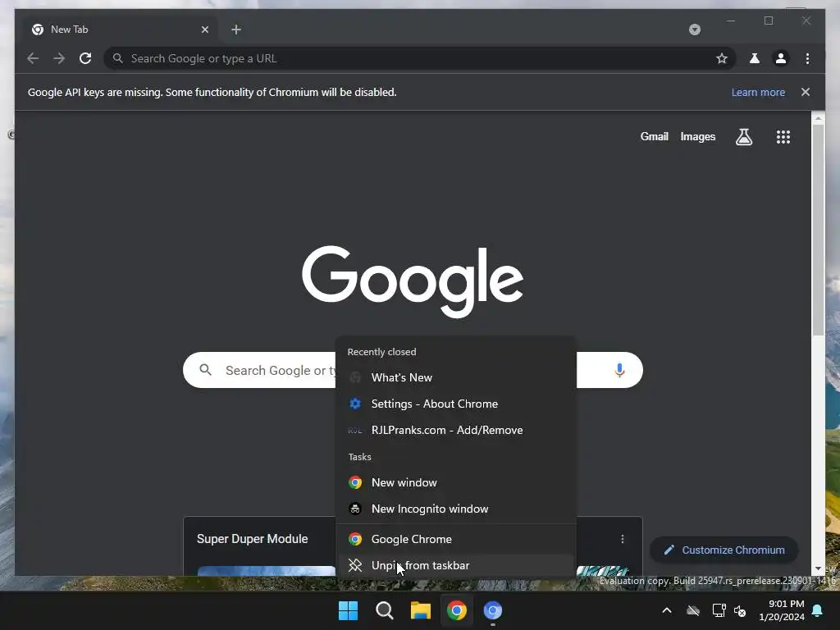Open Gmail link on new tab page
840x630 pixels.
pyautogui.click(x=654, y=137)
